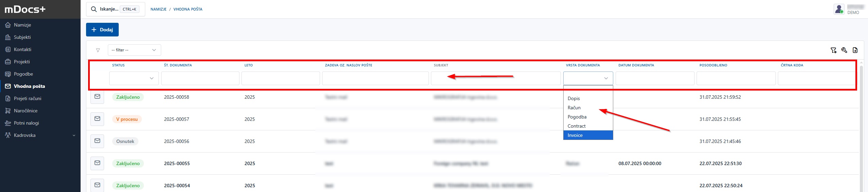Click the search magnifier icon

[94, 9]
